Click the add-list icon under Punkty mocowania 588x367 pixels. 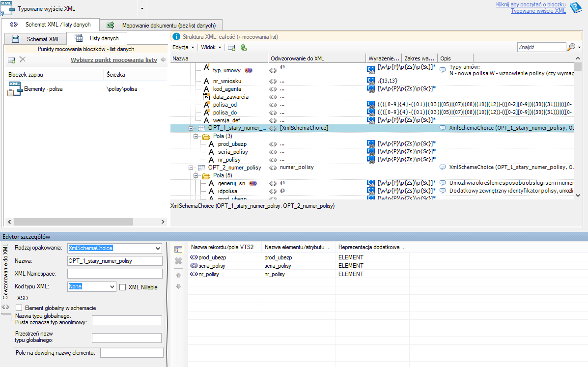pos(12,60)
